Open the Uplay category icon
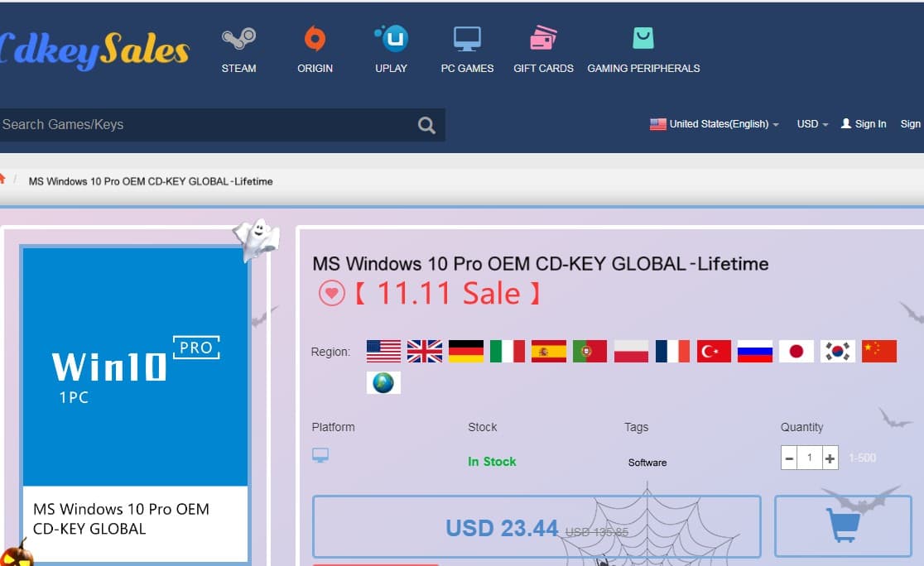This screenshot has height=566, width=924. [x=391, y=37]
